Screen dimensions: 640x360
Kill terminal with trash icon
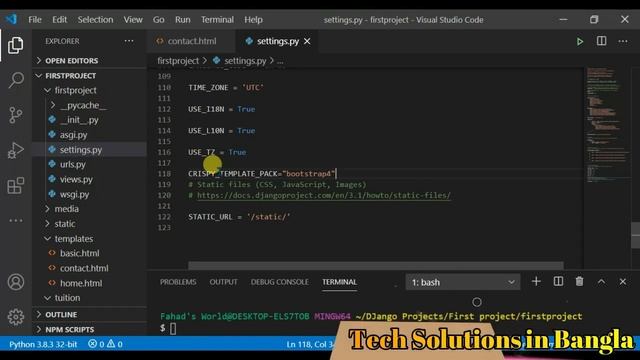click(579, 282)
